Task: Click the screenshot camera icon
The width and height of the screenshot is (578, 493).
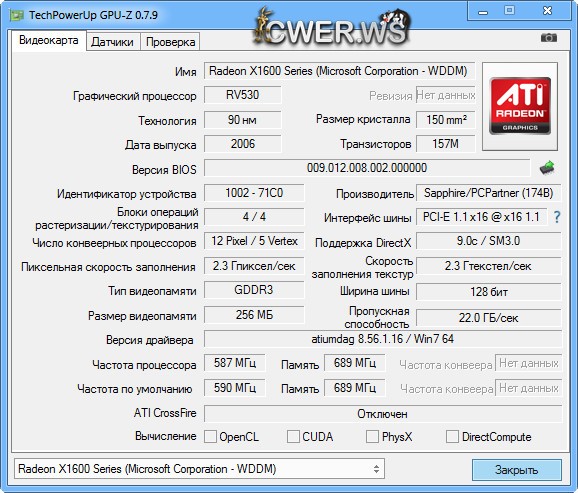Action: 549,38
